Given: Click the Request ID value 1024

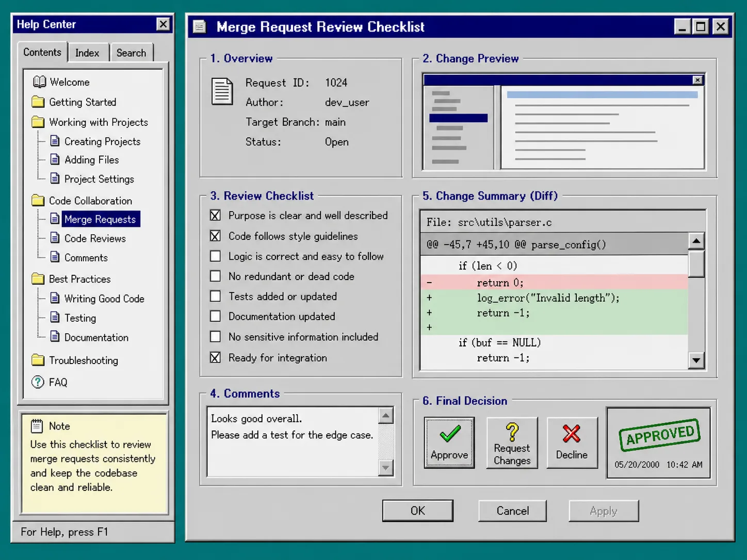Looking at the screenshot, I should [x=336, y=83].
